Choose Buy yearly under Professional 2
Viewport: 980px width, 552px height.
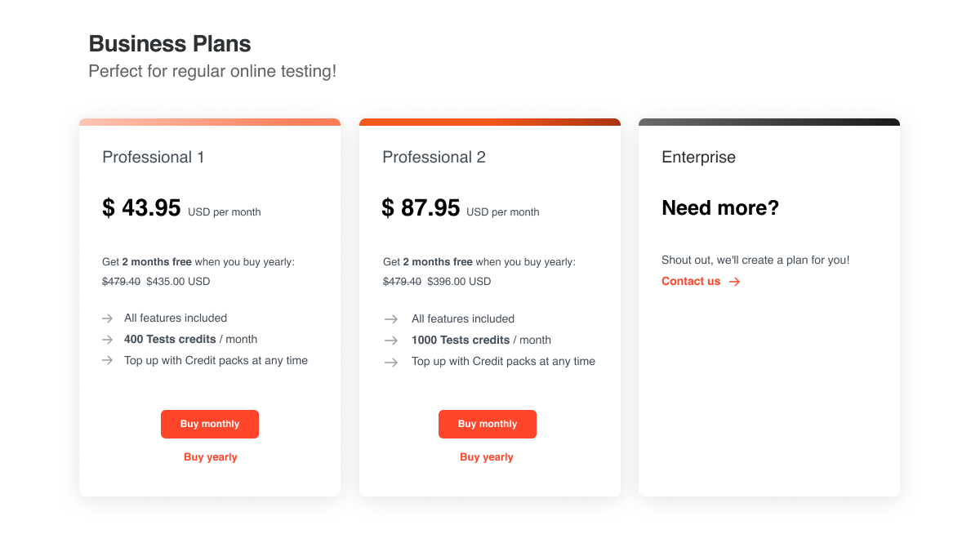(487, 457)
